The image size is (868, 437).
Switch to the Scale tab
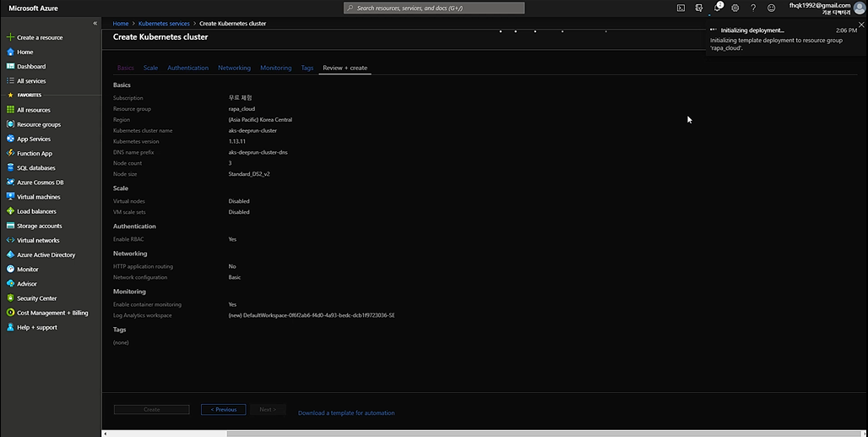click(150, 68)
